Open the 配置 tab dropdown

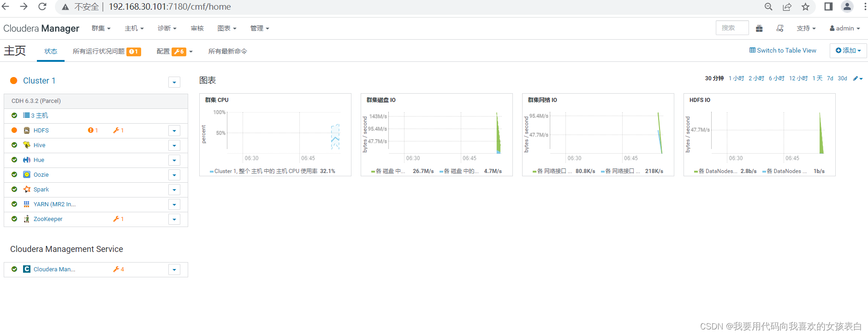tap(175, 51)
